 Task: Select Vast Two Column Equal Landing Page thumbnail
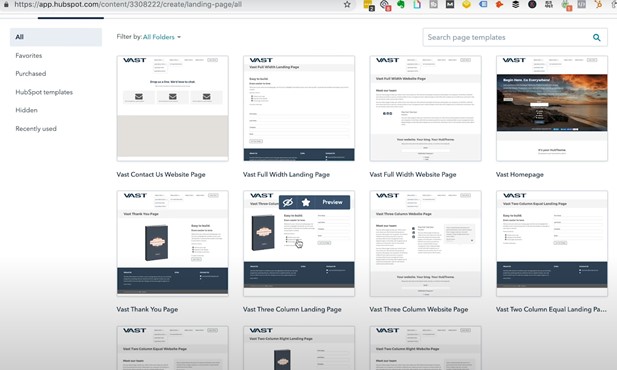(x=552, y=243)
